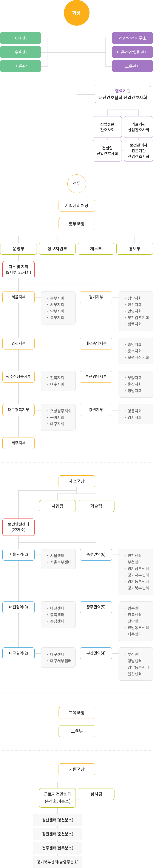Open 건강안전연구소 purple box
153x868 pixels.
pyautogui.click(x=133, y=38)
